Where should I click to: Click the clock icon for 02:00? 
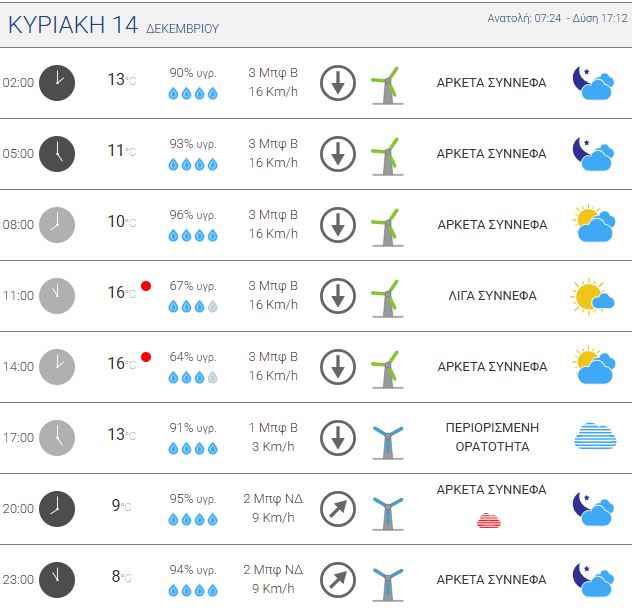57,82
